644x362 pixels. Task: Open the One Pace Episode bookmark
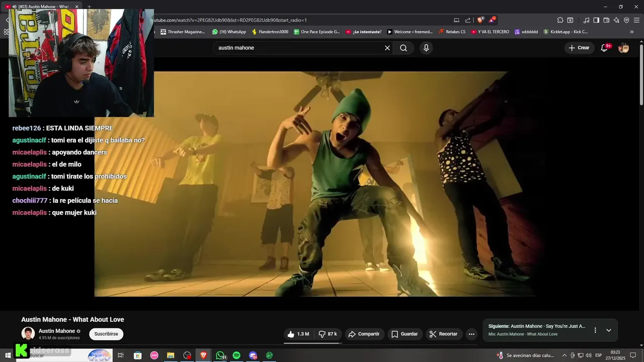click(317, 32)
